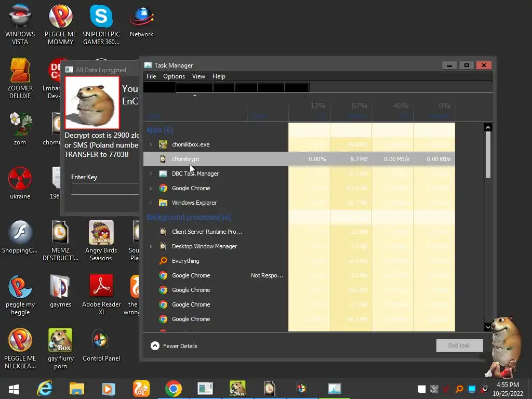Click the Background processes (16) group header

[189, 217]
